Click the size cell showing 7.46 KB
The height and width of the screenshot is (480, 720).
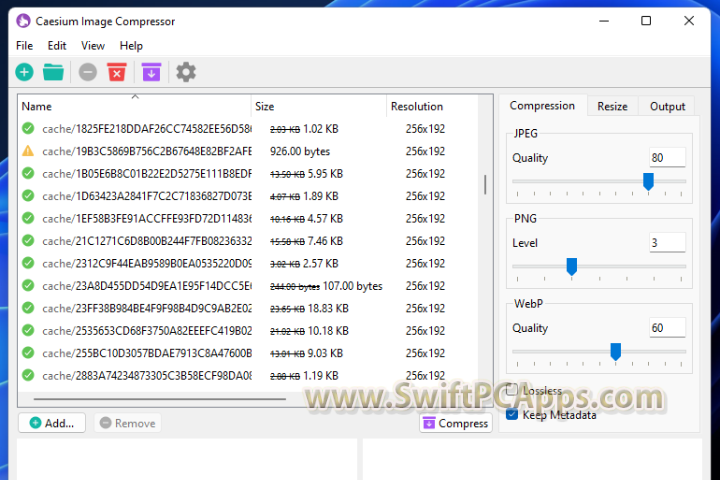pyautogui.click(x=306, y=241)
